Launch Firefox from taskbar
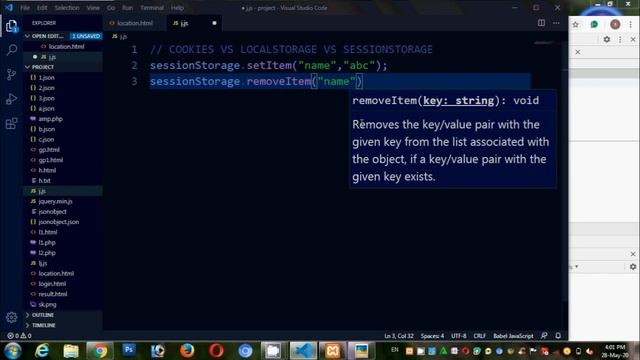 click(x=187, y=351)
